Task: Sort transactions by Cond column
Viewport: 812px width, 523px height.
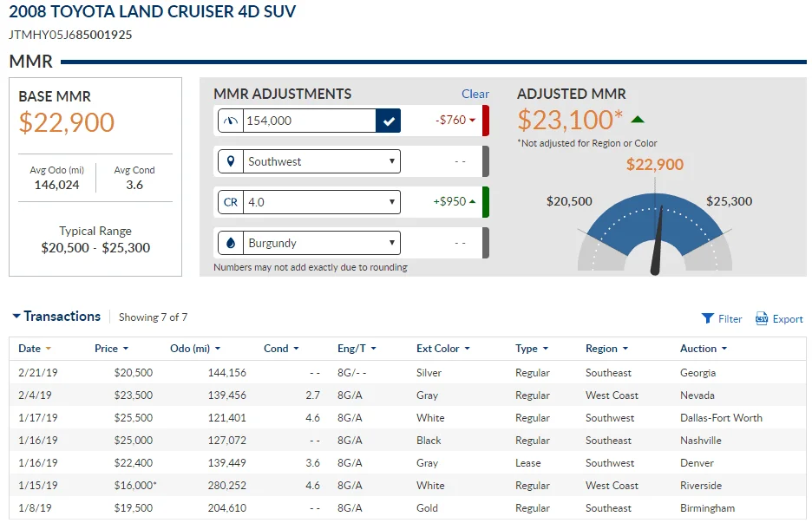Action: (281, 349)
